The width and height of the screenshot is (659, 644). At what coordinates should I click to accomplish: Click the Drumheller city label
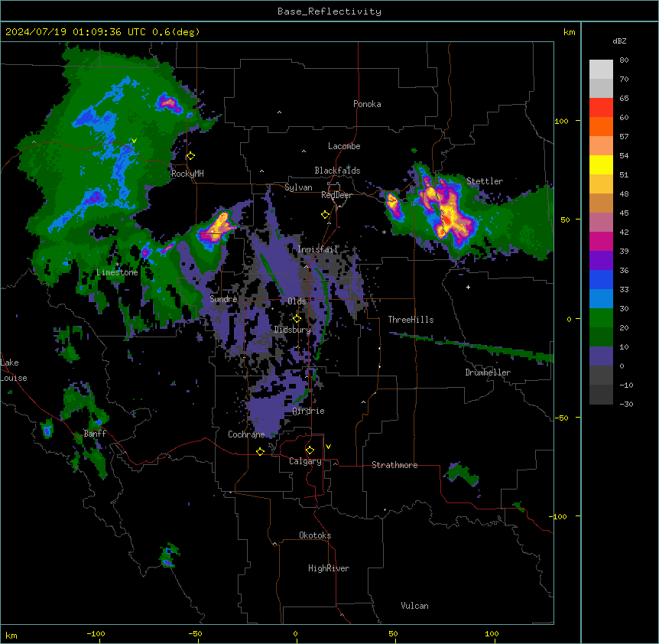tap(488, 372)
